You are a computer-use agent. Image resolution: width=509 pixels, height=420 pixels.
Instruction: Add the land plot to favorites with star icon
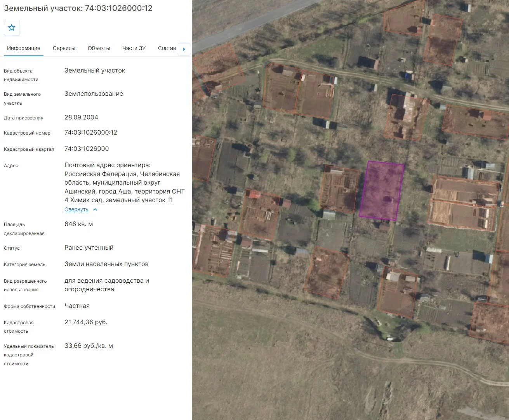(x=12, y=28)
